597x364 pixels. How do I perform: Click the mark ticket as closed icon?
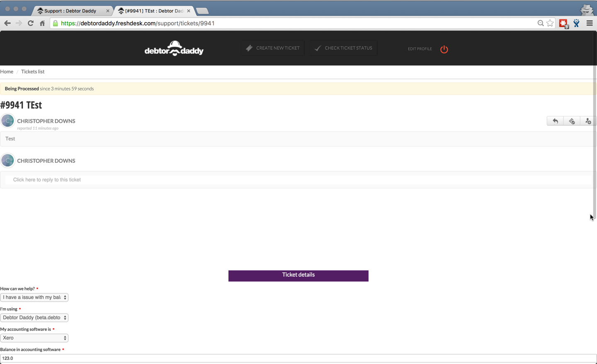(572, 121)
